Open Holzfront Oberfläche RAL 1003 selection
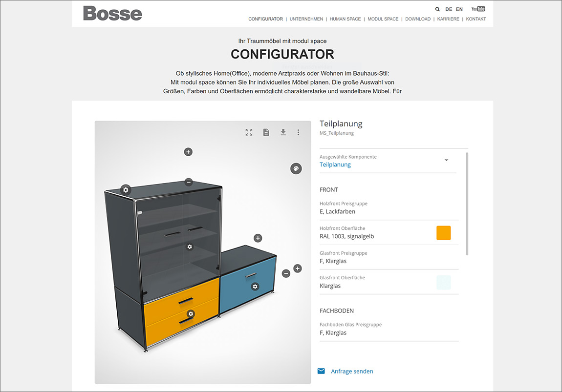 pos(389,233)
